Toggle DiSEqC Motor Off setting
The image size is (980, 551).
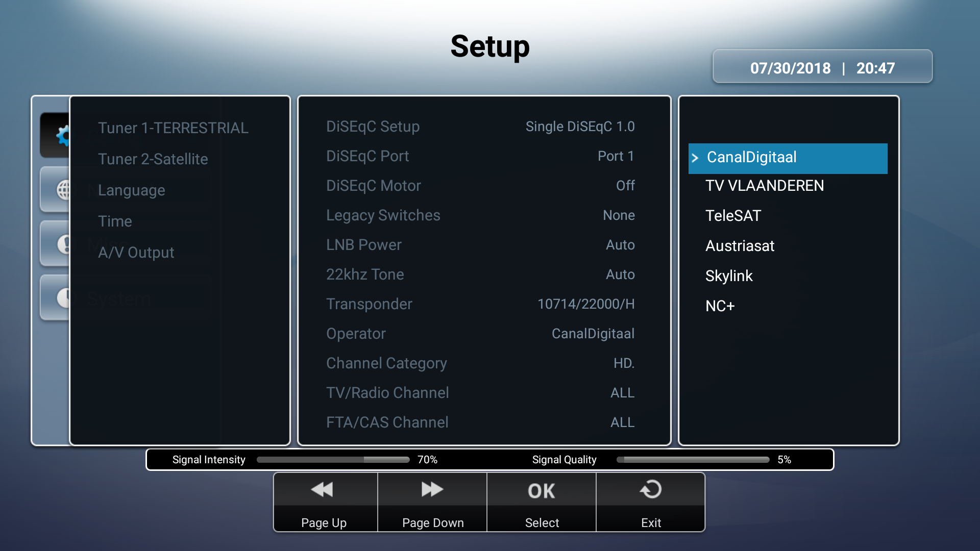(x=625, y=186)
